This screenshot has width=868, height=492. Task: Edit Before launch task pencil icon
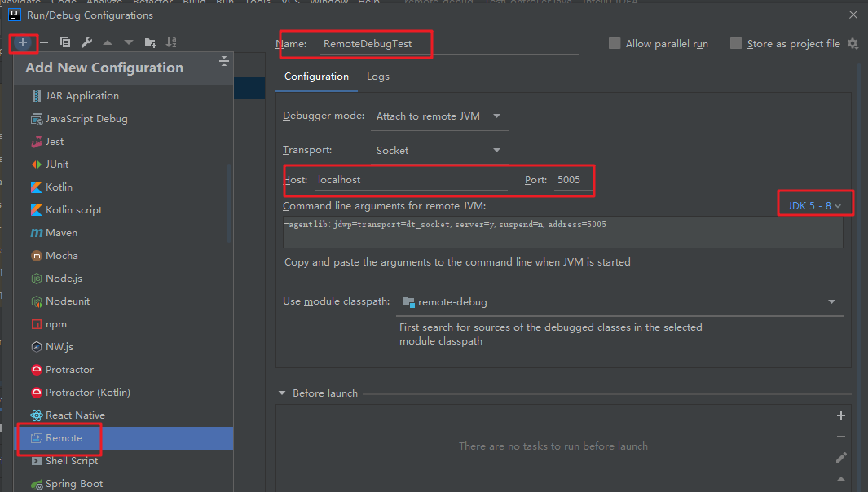(841, 458)
